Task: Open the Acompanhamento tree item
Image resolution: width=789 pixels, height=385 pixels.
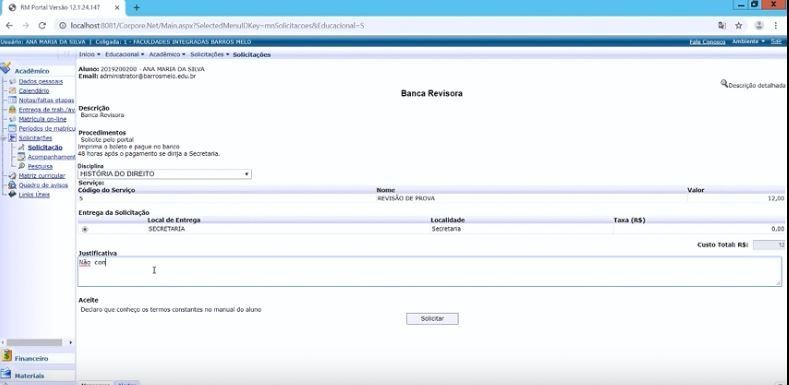Action: pyautogui.click(x=51, y=157)
